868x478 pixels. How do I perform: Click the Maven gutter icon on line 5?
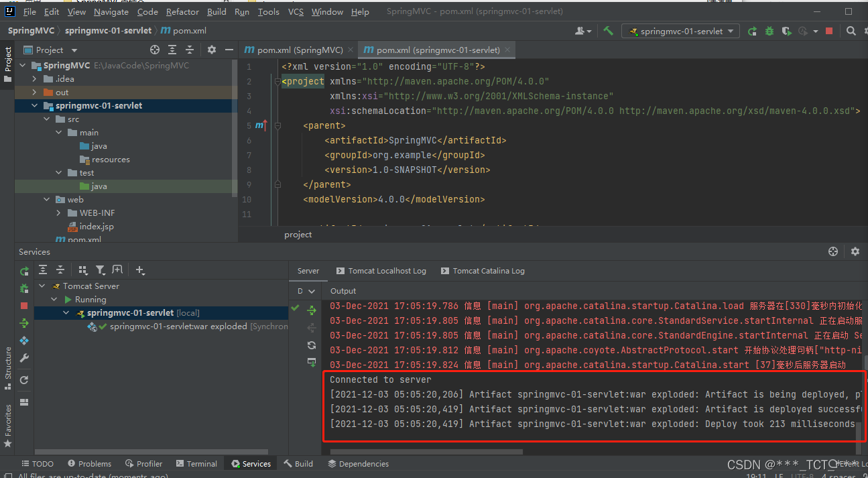[261, 125]
